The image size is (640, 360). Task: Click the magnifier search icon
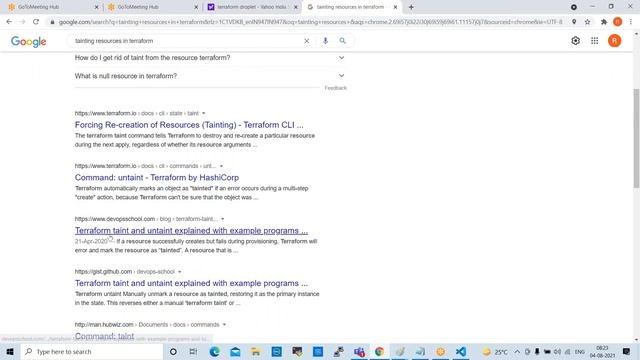point(342,41)
